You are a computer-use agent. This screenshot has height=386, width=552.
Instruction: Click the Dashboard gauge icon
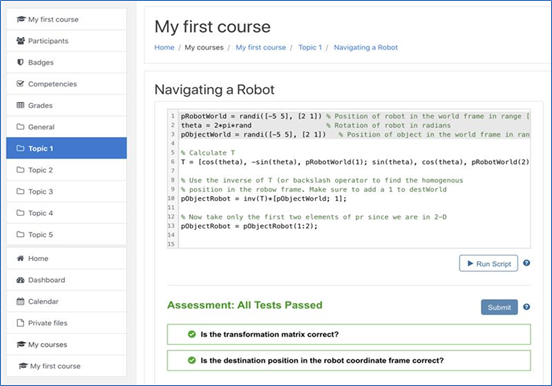(20, 280)
